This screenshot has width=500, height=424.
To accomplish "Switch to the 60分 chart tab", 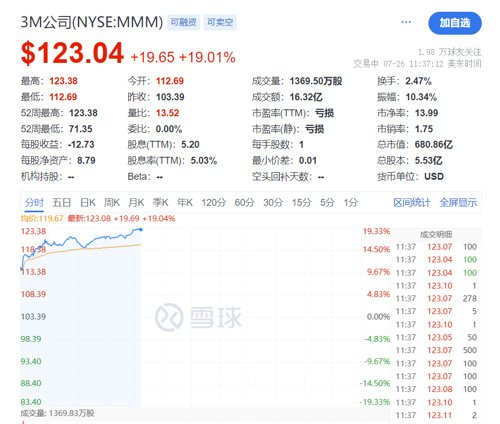I will point(244,202).
